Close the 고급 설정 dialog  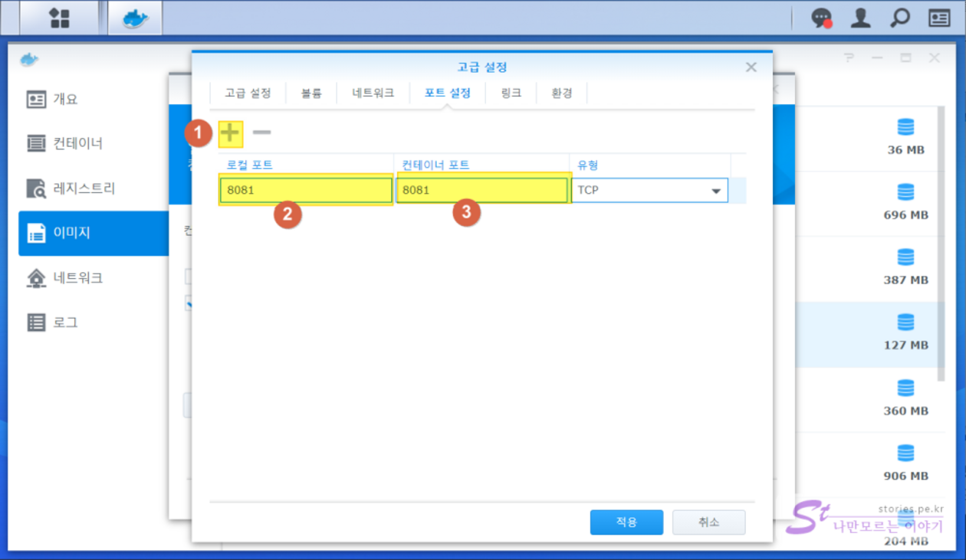point(751,67)
